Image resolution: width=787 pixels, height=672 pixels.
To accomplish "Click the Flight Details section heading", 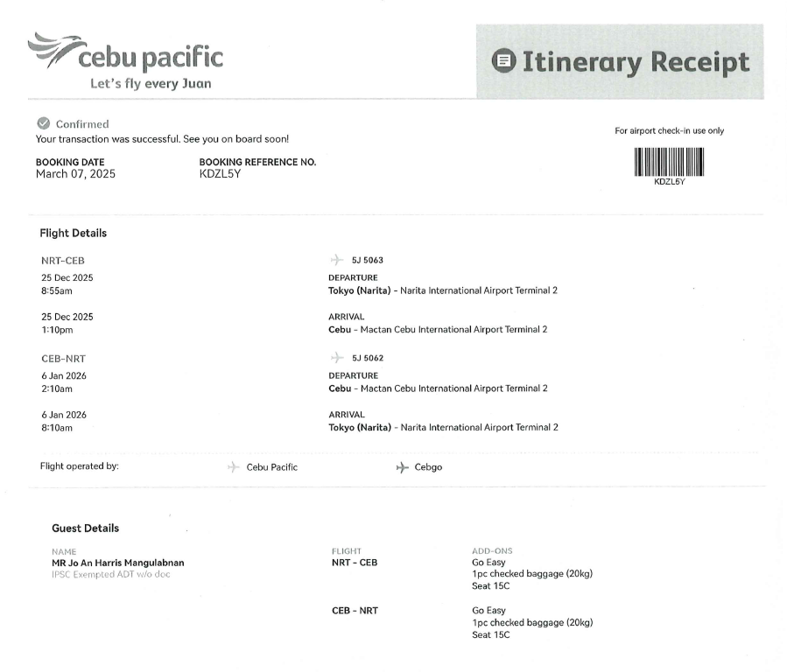I will [x=74, y=234].
